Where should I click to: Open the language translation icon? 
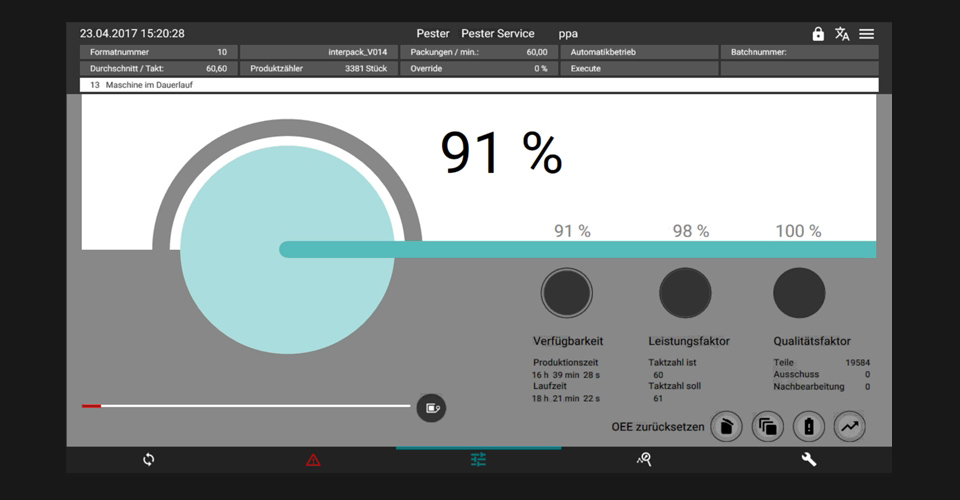pyautogui.click(x=842, y=34)
